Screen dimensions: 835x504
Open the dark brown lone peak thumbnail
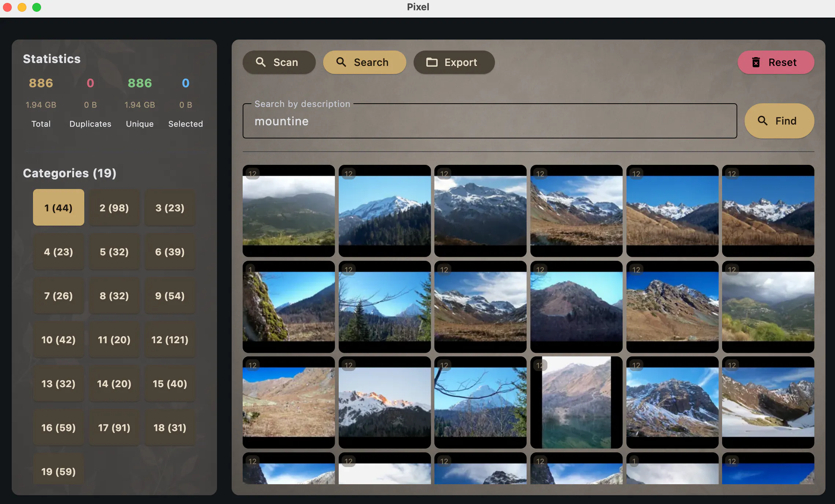[x=577, y=307]
